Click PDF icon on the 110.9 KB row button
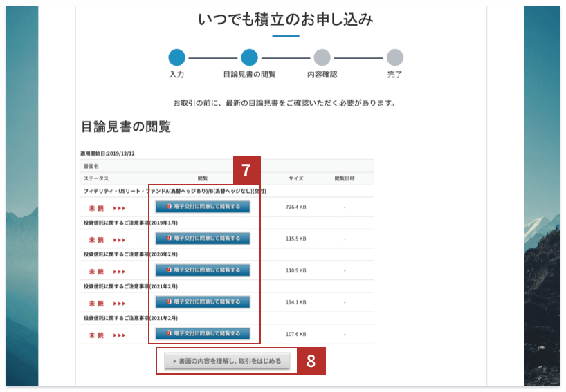The image size is (566, 392). pyautogui.click(x=169, y=270)
